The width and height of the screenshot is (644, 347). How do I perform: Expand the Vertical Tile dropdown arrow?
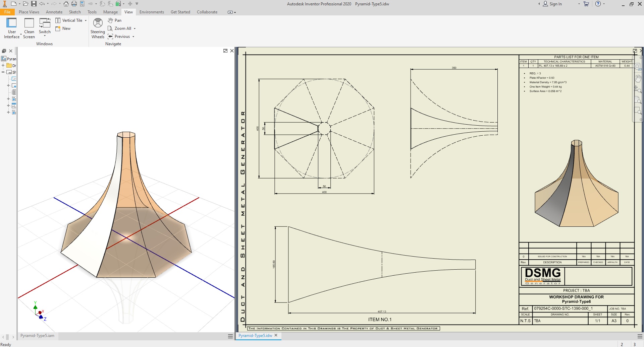click(x=86, y=20)
